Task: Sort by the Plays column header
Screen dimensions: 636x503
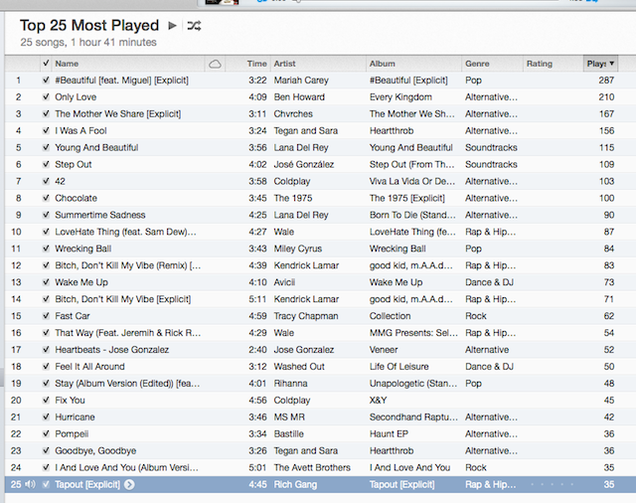Action: pyautogui.click(x=600, y=64)
